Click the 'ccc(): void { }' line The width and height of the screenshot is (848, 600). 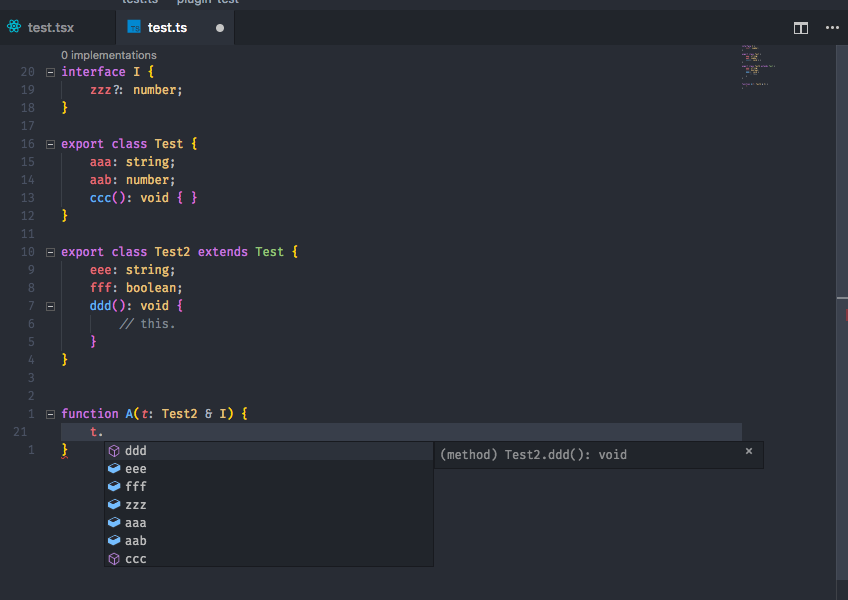[143, 198]
